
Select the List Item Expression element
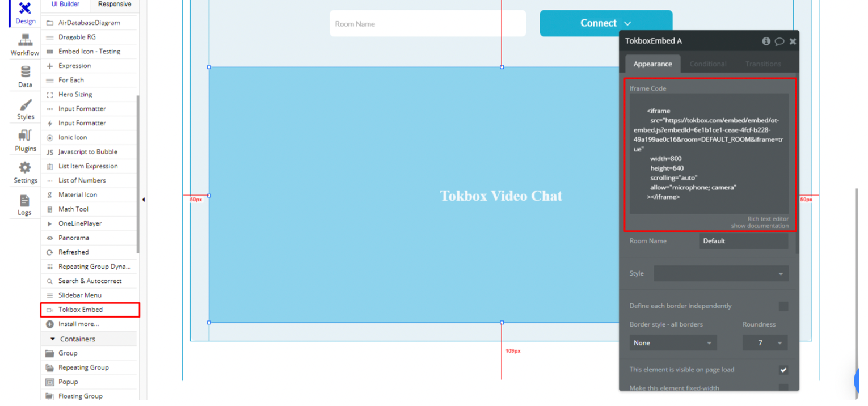tap(90, 166)
